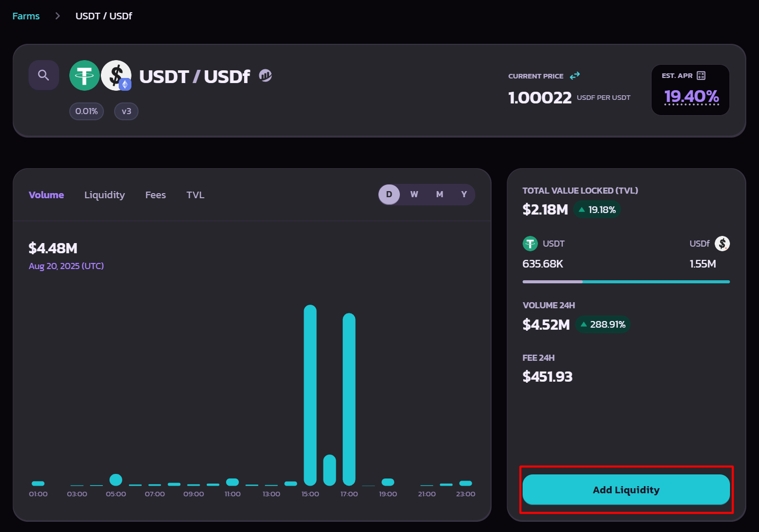Click the small USDT icon in TVL panel
The width and height of the screenshot is (759, 532).
click(x=530, y=244)
